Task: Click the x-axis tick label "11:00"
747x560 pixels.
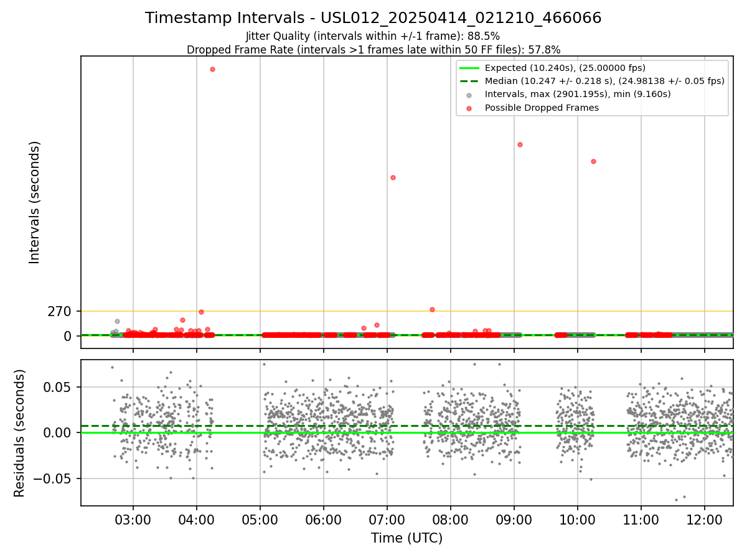Action: [x=641, y=520]
